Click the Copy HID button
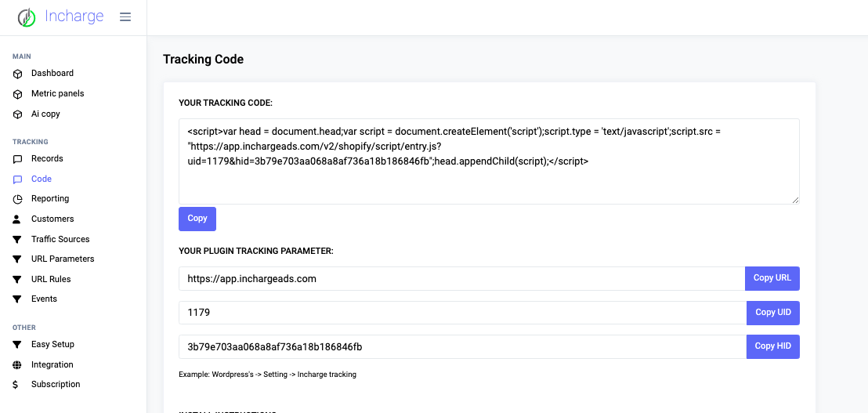The height and width of the screenshot is (413, 868). [x=772, y=346]
